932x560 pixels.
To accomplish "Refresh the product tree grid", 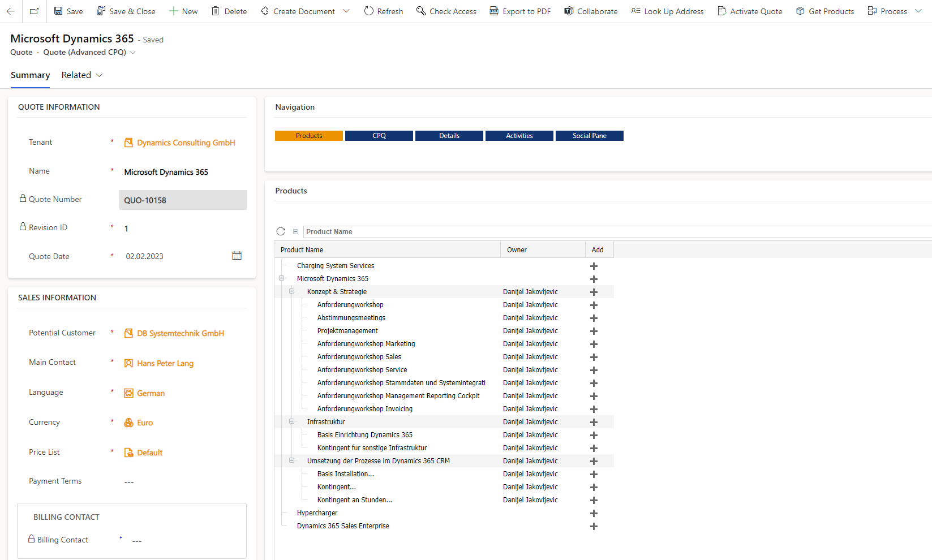I will (x=281, y=231).
